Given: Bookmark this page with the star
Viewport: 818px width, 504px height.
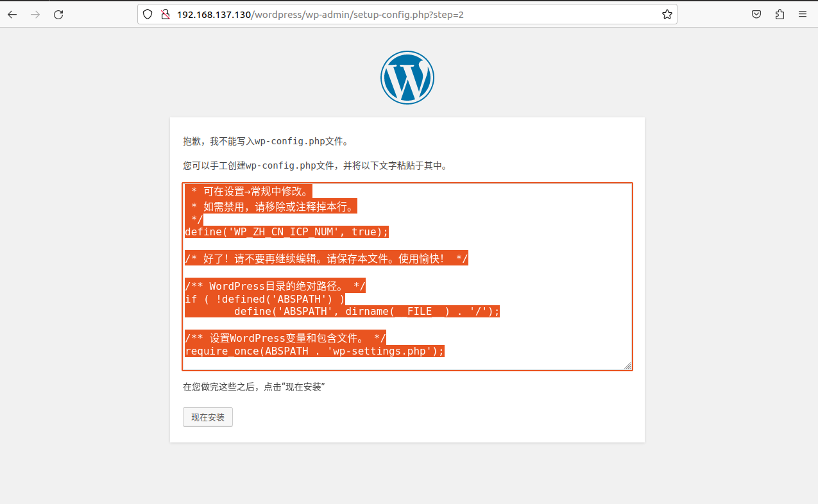Looking at the screenshot, I should (667, 13).
